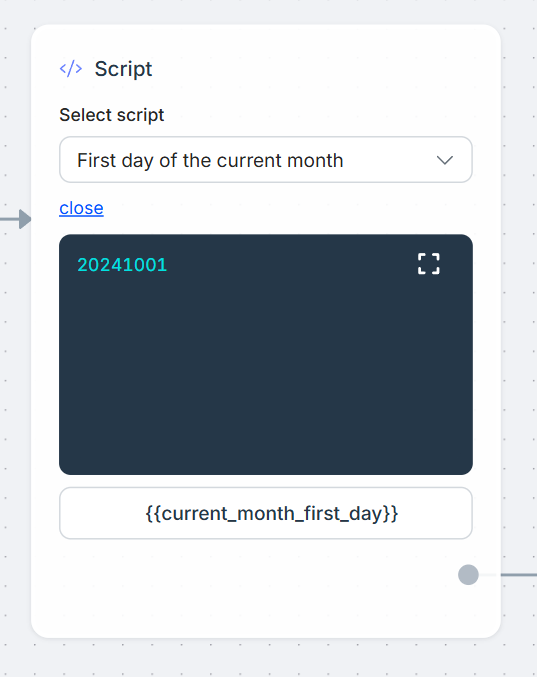Click the dropdown chevron arrow
This screenshot has height=677, width=537.
(445, 160)
